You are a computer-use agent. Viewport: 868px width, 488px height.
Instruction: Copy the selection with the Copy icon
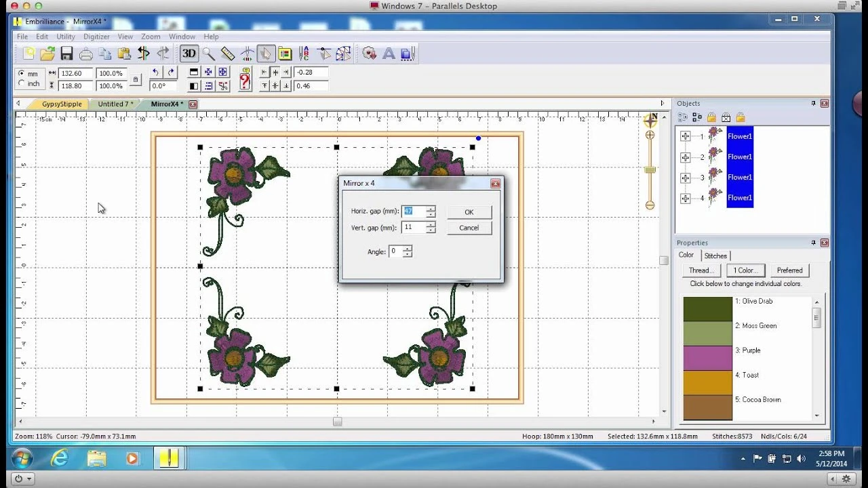(x=105, y=54)
